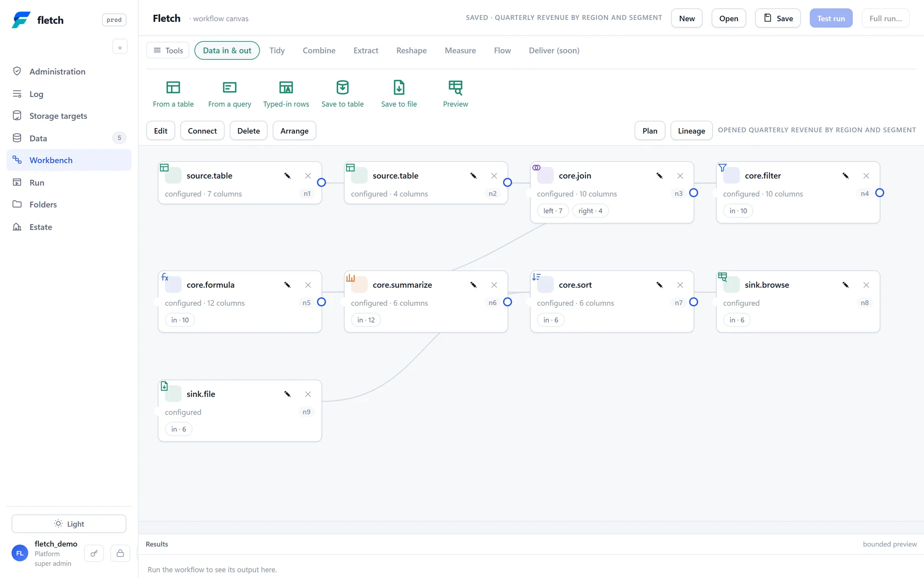
Task: Click the Arrange button
Action: coord(294,131)
